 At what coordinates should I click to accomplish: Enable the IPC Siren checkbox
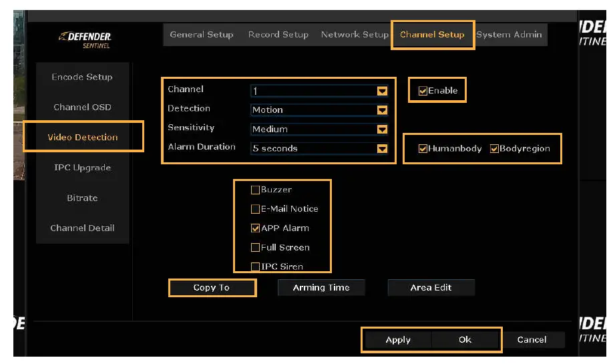(x=255, y=266)
